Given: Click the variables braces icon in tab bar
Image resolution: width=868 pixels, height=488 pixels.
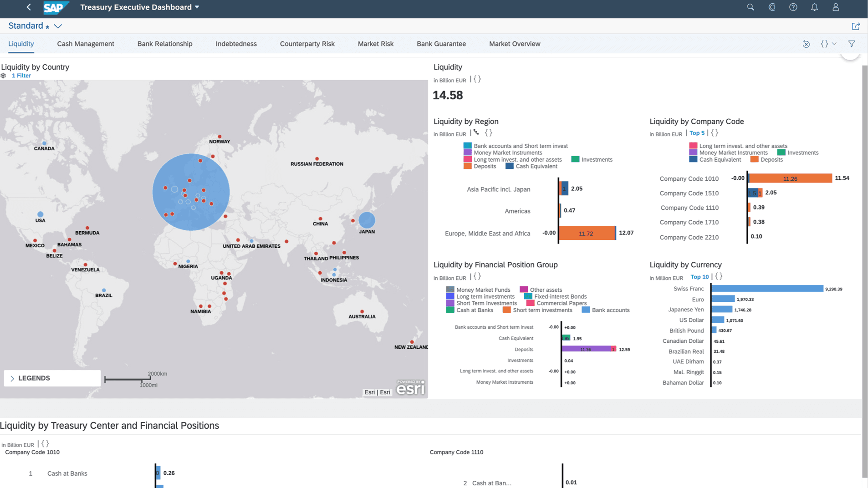Looking at the screenshot, I should (x=824, y=44).
